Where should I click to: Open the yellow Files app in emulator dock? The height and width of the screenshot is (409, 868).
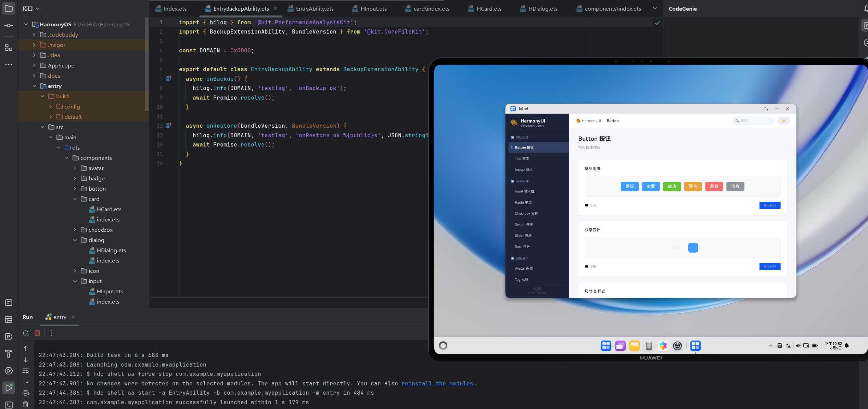(x=634, y=346)
